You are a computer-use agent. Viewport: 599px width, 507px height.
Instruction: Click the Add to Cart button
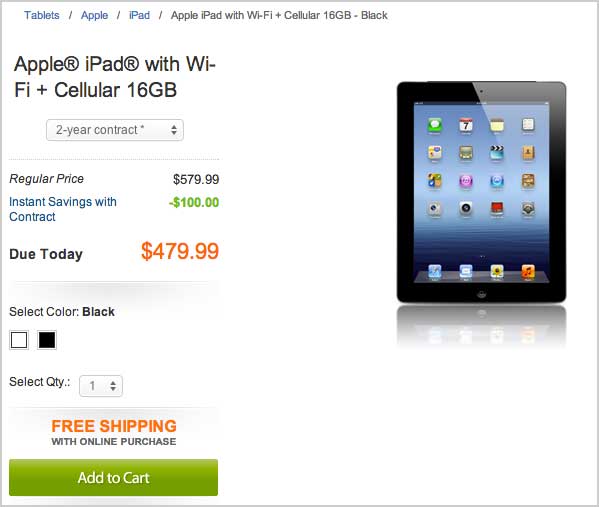113,478
